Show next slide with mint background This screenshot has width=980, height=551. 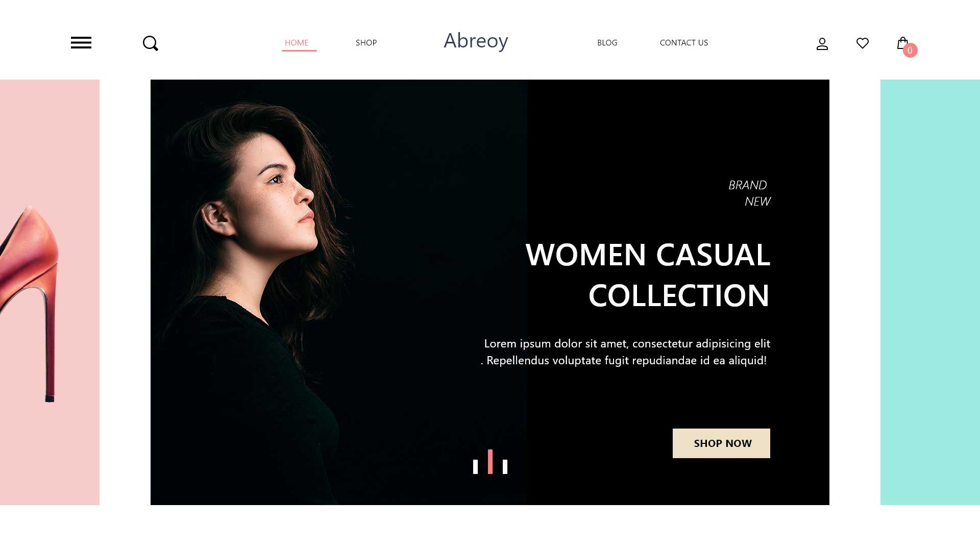click(x=930, y=292)
